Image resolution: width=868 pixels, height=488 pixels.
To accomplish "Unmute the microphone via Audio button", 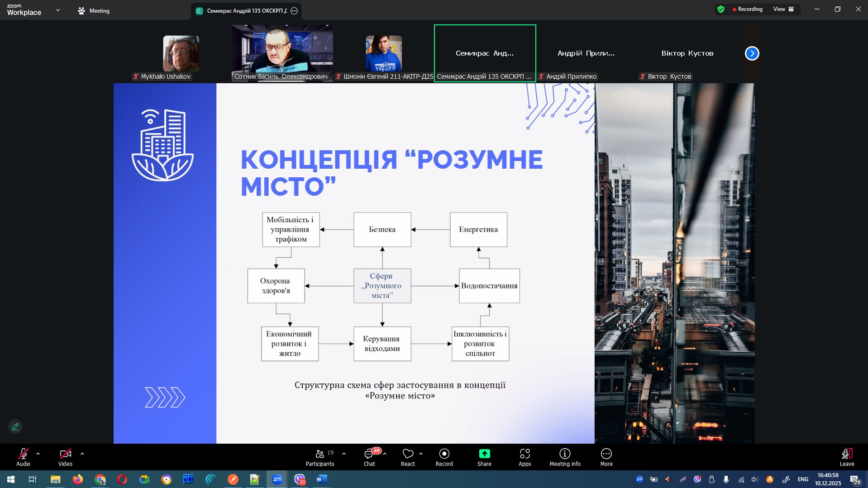I will [23, 457].
